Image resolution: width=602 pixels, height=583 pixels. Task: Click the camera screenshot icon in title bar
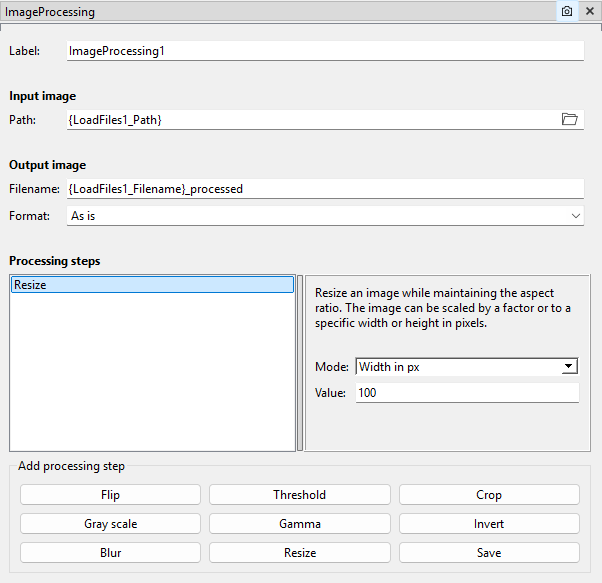[x=567, y=11]
